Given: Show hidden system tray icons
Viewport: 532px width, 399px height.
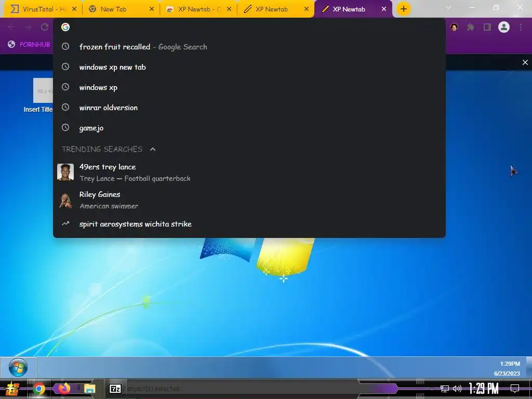Looking at the screenshot, I should 432,389.
